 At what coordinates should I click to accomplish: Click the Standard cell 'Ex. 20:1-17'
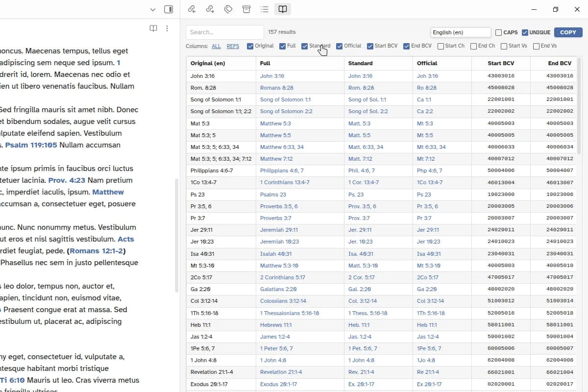pyautogui.click(x=361, y=384)
